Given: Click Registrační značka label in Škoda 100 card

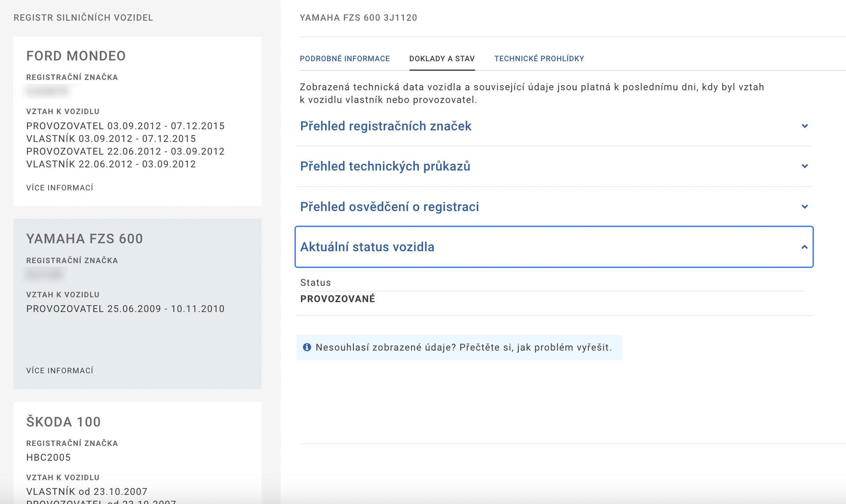Looking at the screenshot, I should click(x=72, y=443).
